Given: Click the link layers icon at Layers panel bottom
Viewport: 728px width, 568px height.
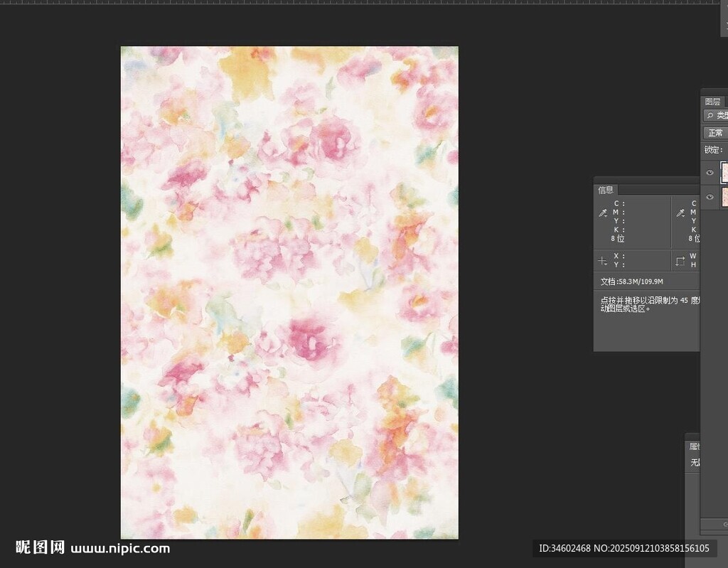Looking at the screenshot, I should [x=725, y=525].
